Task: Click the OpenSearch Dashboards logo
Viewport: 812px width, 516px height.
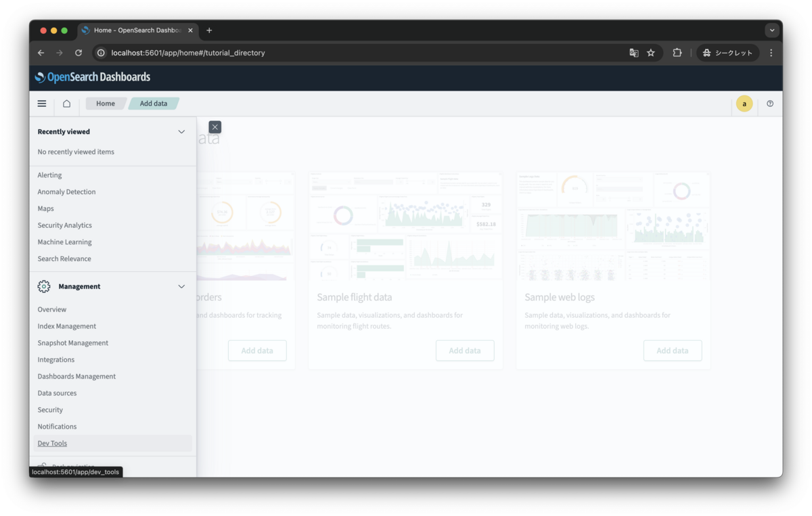Action: tap(93, 77)
